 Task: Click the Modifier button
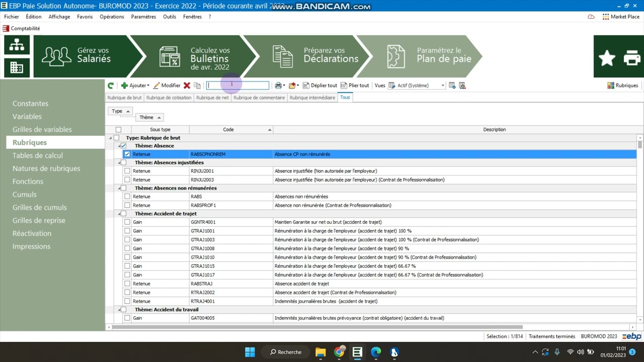click(x=167, y=85)
